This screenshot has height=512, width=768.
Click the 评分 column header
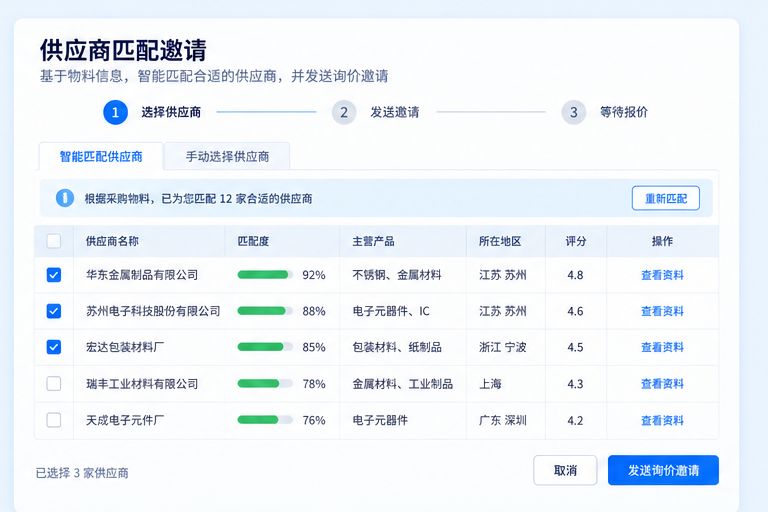coord(576,241)
